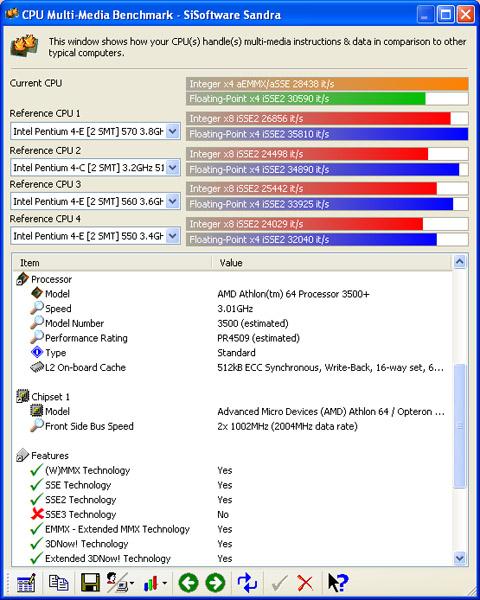Click the Floating-Point 33925 it/s bar
480x600 pixels.
320,204
